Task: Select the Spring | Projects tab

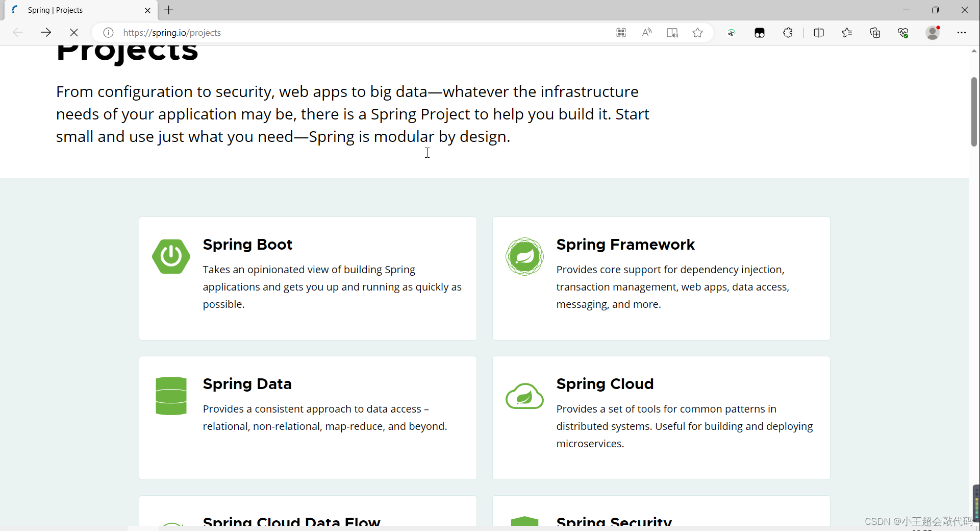Action: click(81, 10)
